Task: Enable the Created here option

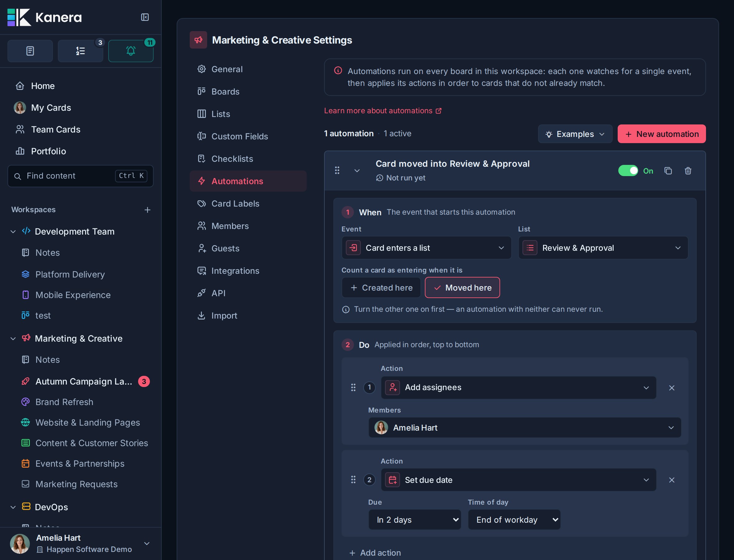Action: (381, 288)
